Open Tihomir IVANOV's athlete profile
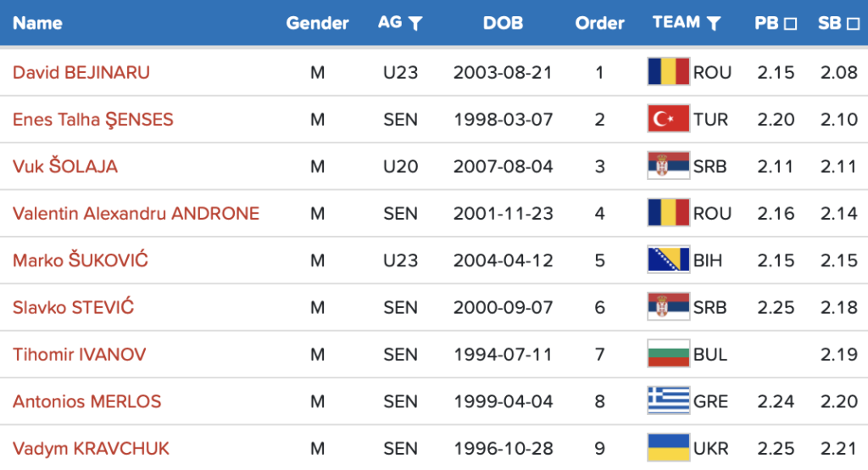 pyautogui.click(x=79, y=354)
